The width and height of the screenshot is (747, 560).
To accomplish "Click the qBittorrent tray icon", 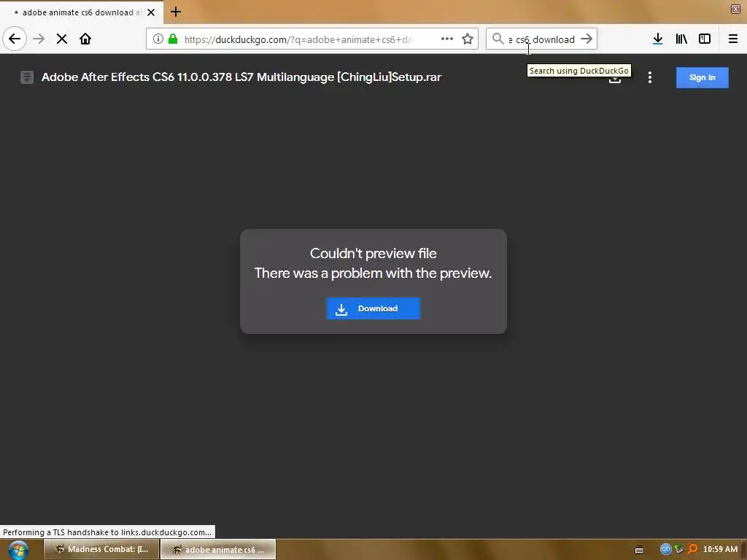I will (x=665, y=549).
